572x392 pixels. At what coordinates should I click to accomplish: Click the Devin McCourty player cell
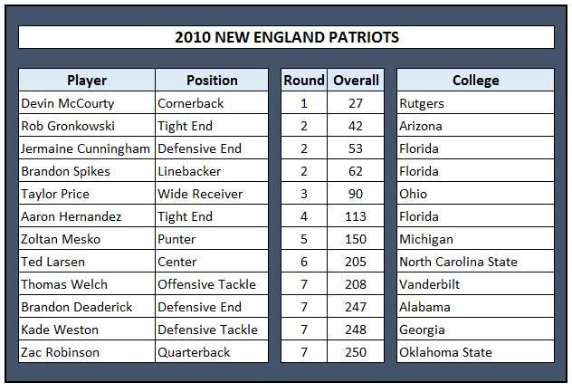tap(87, 103)
